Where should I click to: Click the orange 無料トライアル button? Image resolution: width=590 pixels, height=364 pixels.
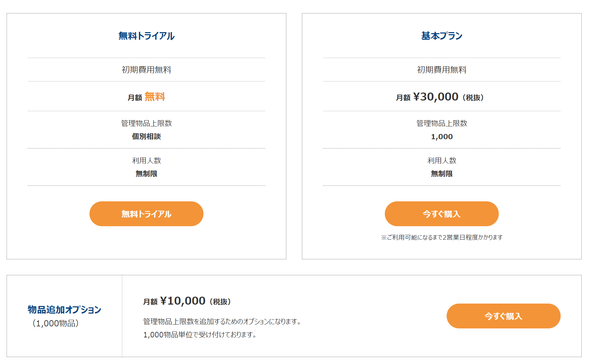tap(146, 214)
